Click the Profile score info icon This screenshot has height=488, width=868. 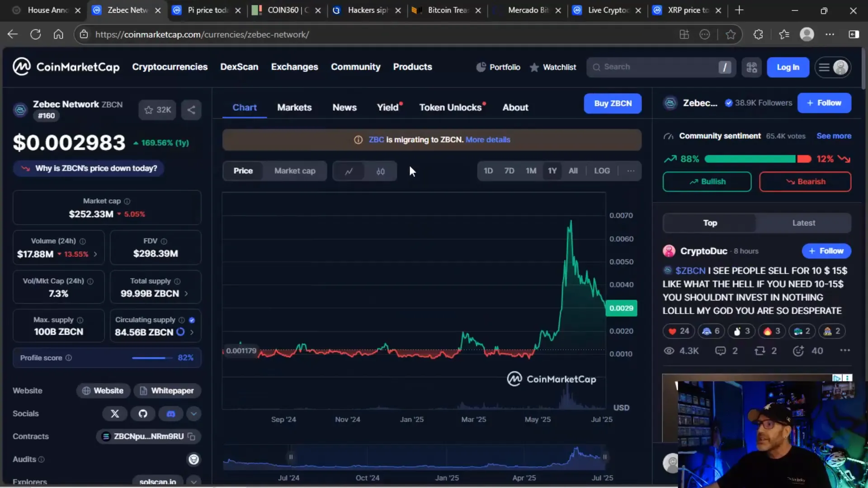(69, 358)
